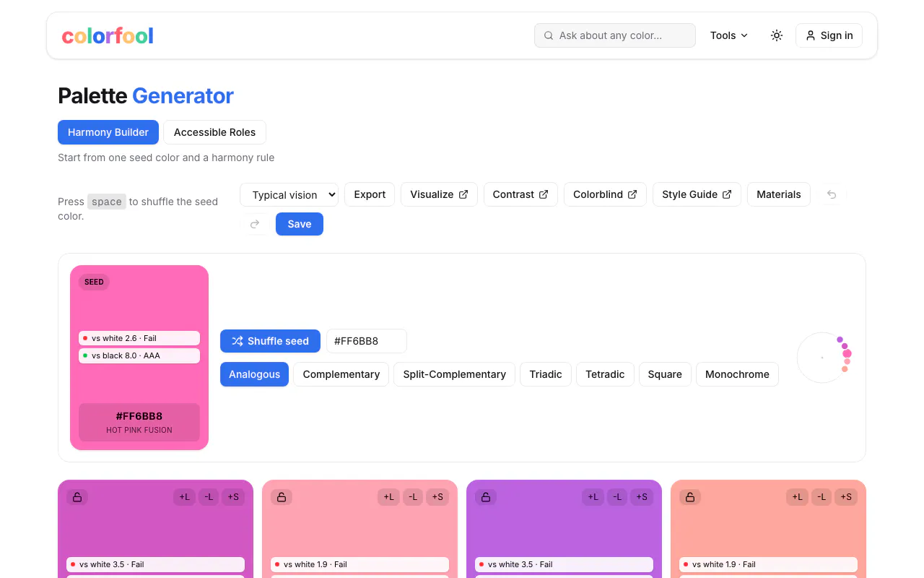This screenshot has height=578, width=924.
Task: Open Visualize in external view
Action: [439, 194]
